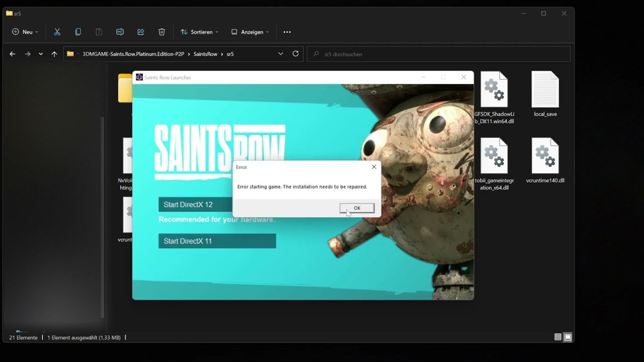Click the Explorer navigation pane scrollbar

[x=103, y=216]
